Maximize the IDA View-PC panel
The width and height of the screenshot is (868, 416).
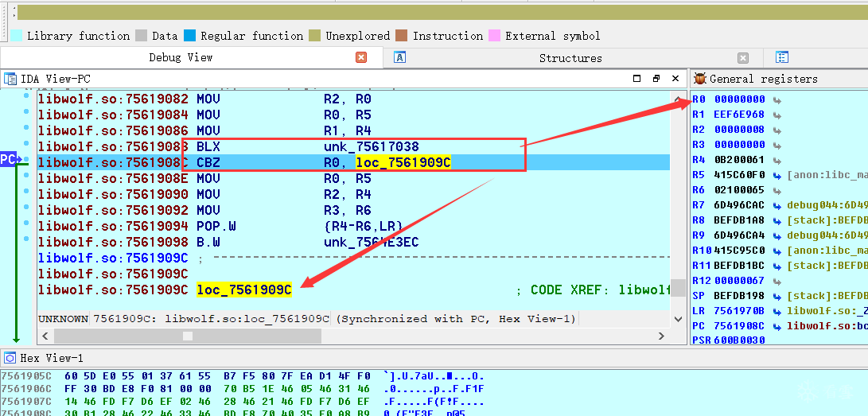636,79
